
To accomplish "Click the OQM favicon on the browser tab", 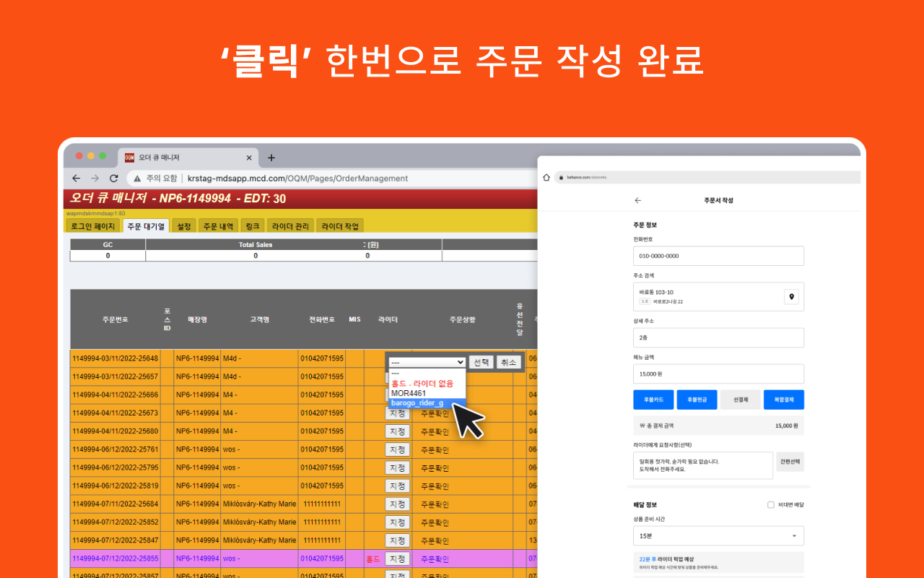I will [130, 158].
